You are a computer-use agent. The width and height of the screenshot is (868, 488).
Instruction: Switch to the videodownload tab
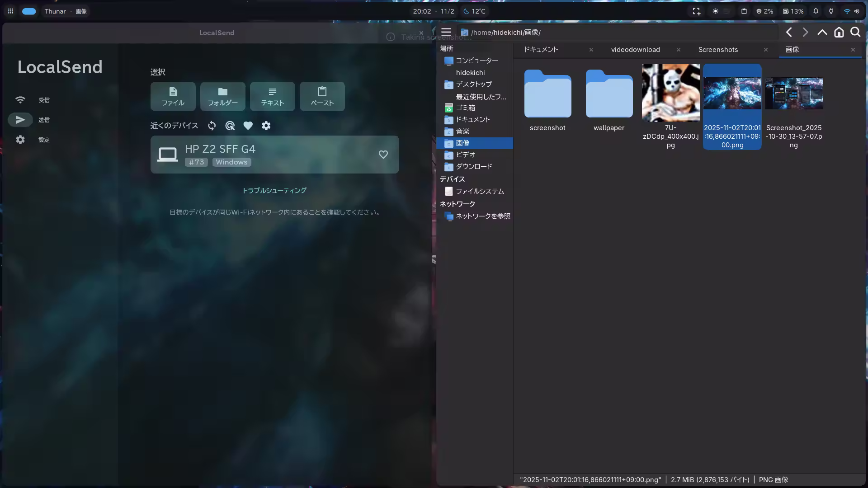tap(635, 50)
